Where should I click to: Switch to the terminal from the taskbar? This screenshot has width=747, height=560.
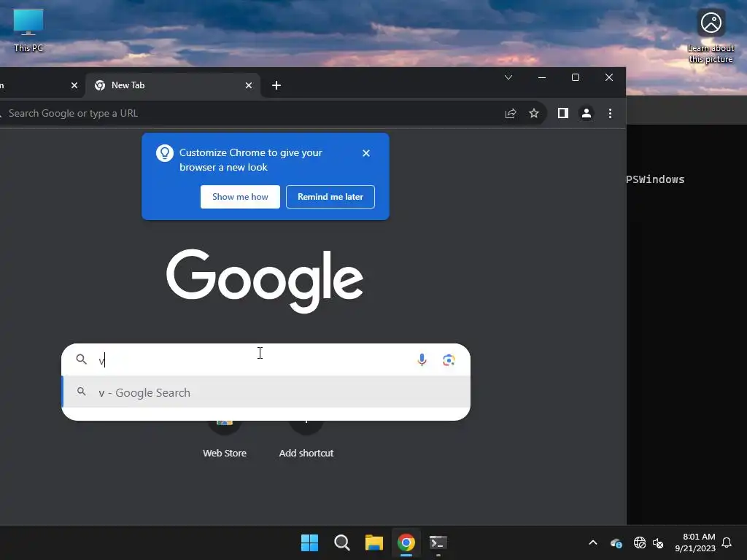[438, 542]
